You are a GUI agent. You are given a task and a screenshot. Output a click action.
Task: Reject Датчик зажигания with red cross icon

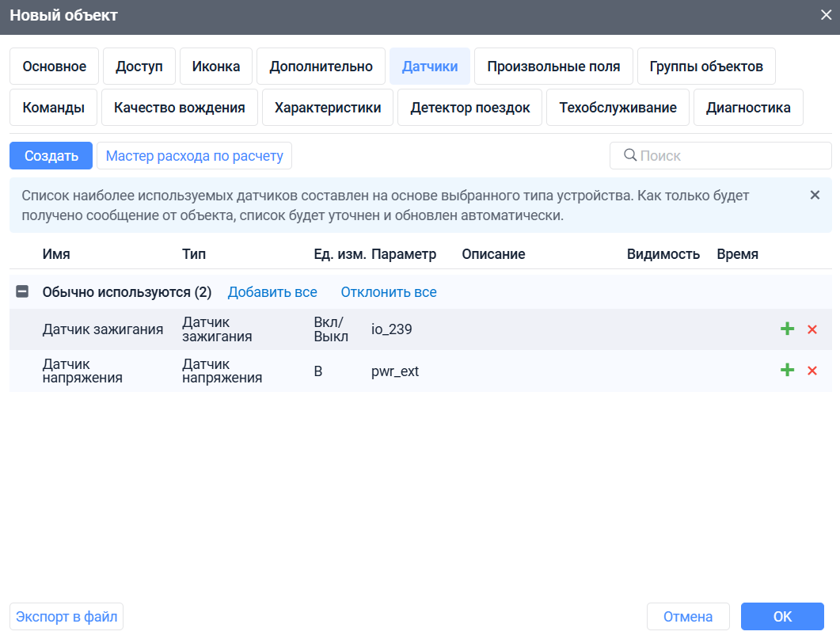click(x=811, y=329)
